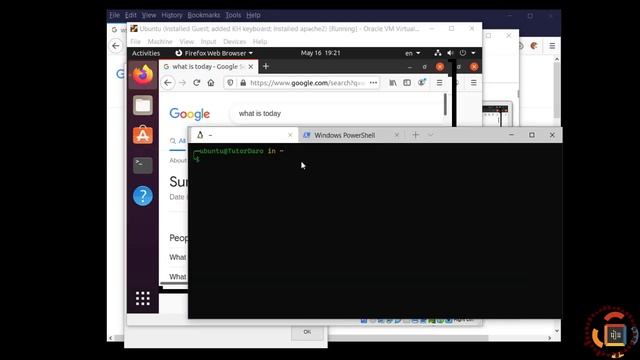Launch Ubuntu Software from the dock

point(142,135)
